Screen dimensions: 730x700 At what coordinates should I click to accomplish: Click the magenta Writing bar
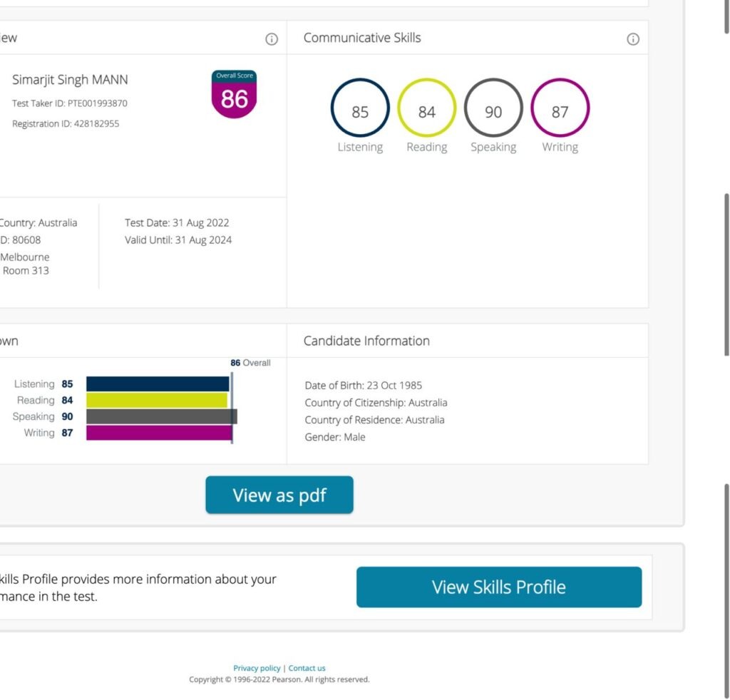159,433
